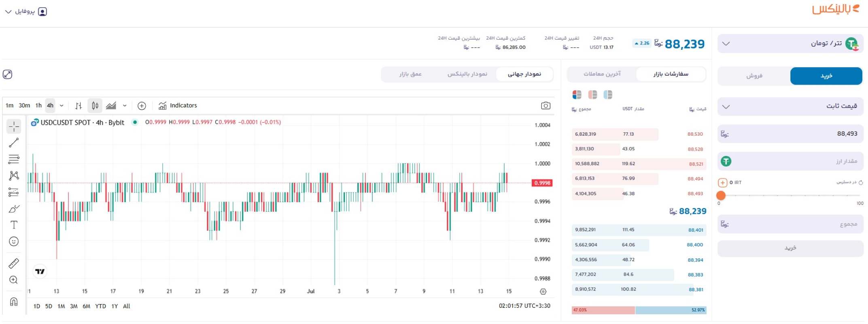Open the chart settings gear on time axis

(543, 292)
